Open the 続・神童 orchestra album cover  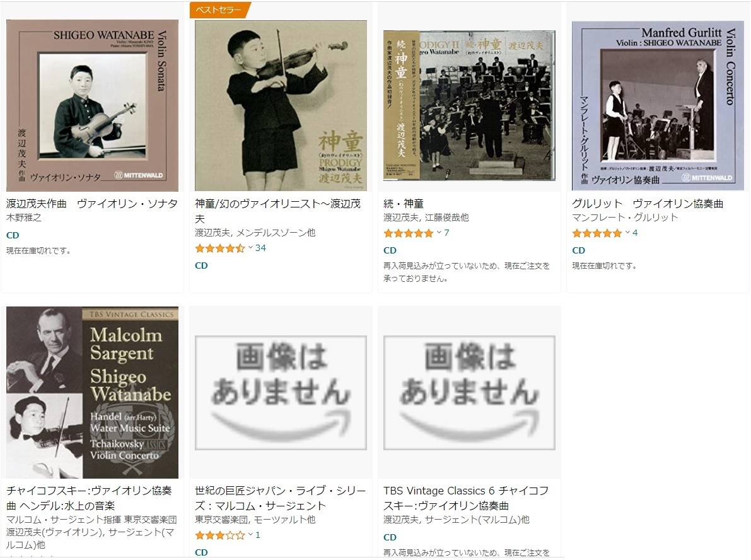pyautogui.click(x=469, y=105)
